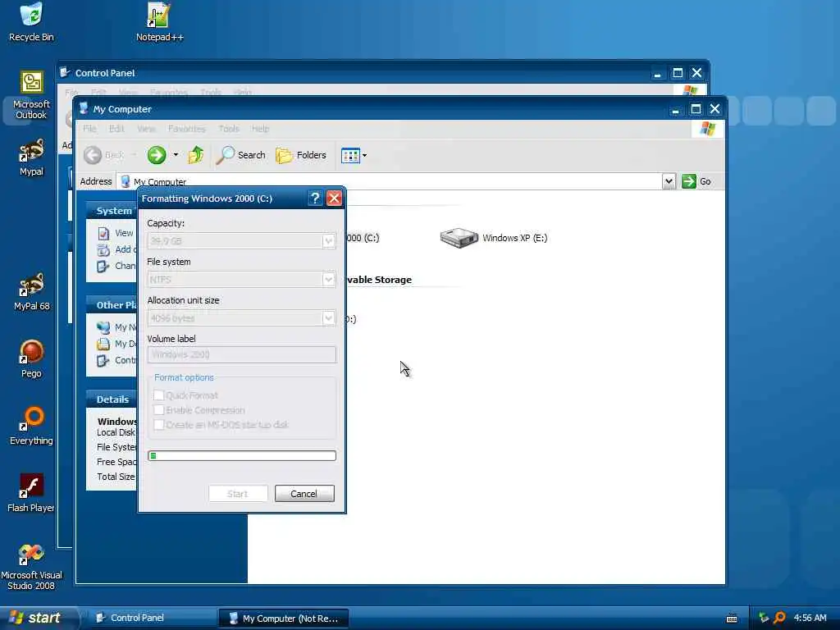Image resolution: width=840 pixels, height=630 pixels.
Task: Toggle the Folders pane button
Action: (300, 155)
